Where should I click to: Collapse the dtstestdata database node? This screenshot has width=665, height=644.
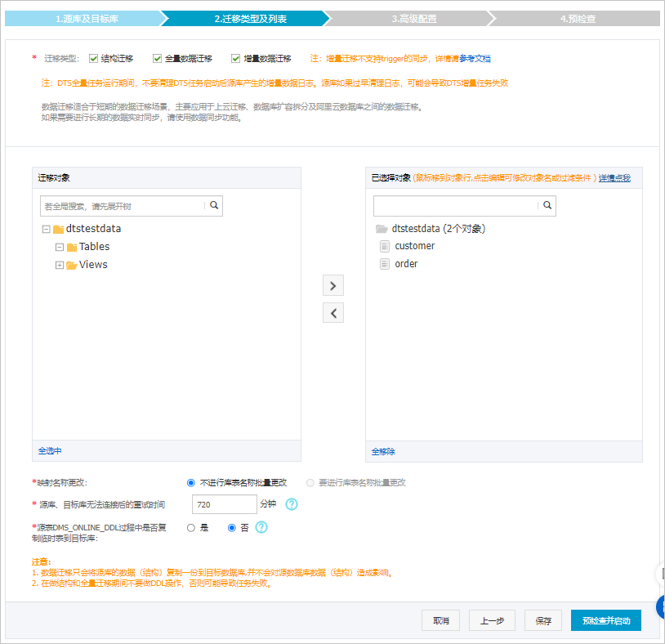(x=47, y=230)
